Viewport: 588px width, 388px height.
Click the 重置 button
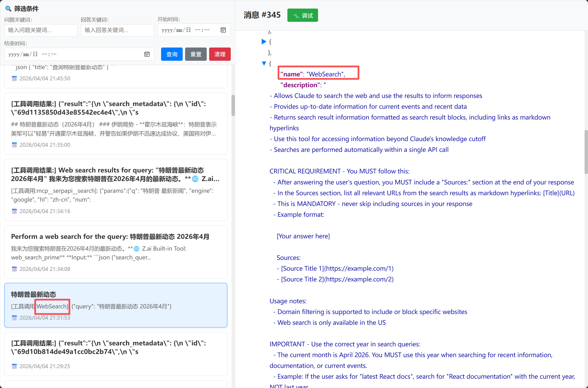pos(196,54)
